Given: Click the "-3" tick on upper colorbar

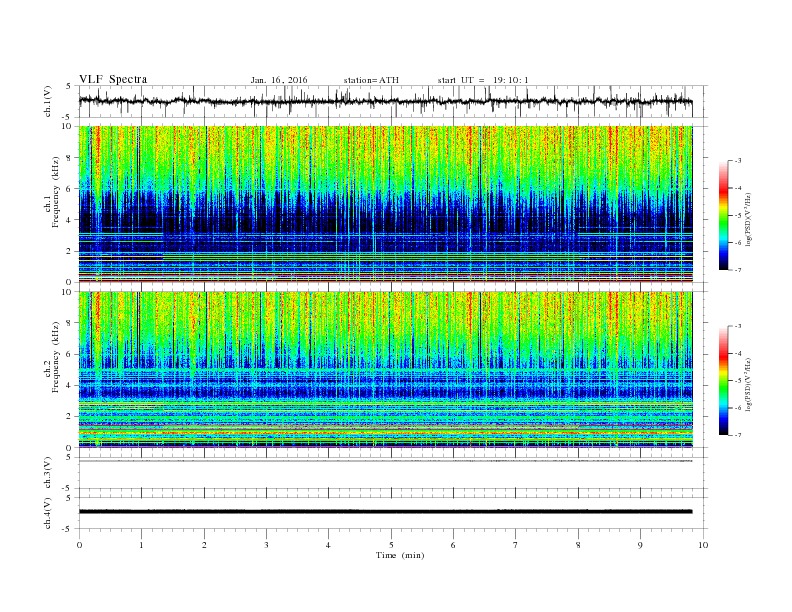Looking at the screenshot, I should (737, 161).
